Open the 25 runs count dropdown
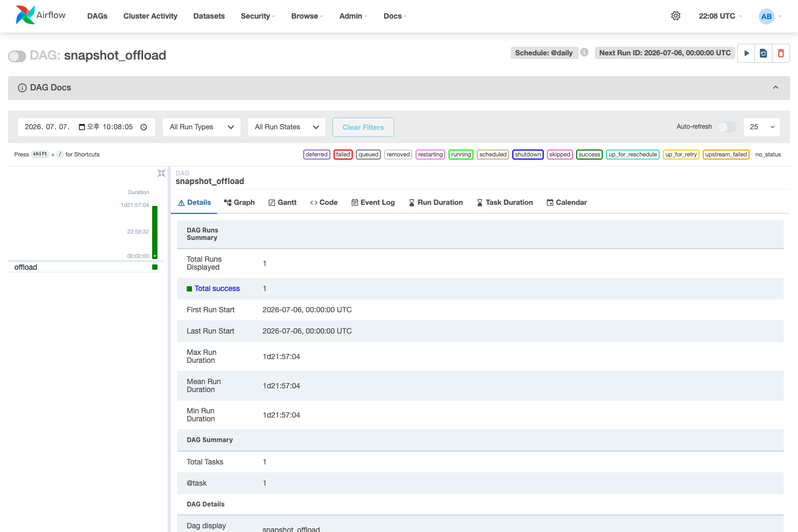The width and height of the screenshot is (798, 532). (762, 127)
